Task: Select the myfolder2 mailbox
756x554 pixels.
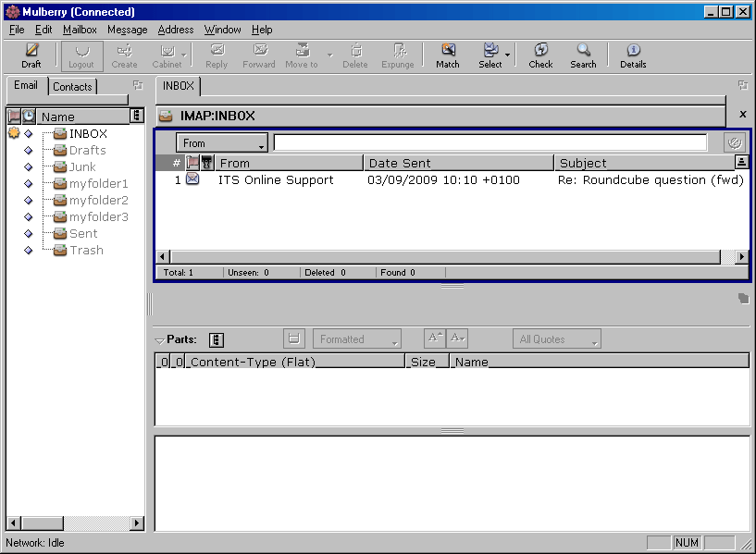Action: pos(98,201)
